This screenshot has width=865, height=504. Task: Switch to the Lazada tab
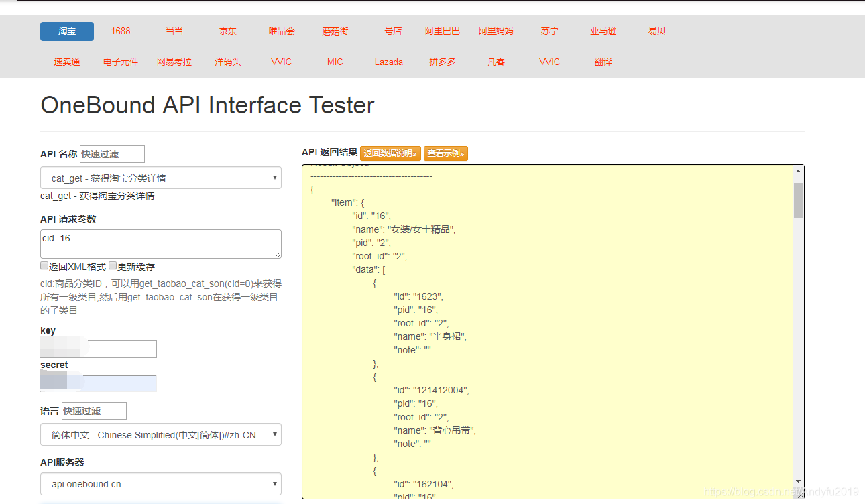pos(389,62)
